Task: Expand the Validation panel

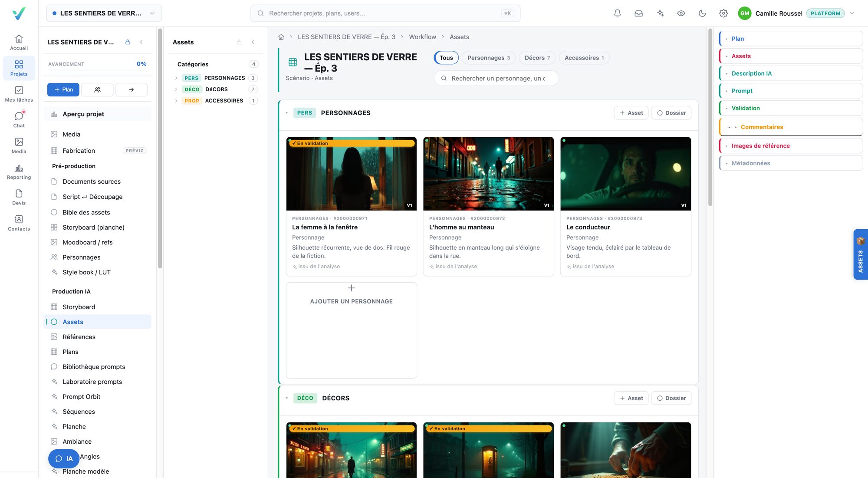Action: tap(791, 108)
